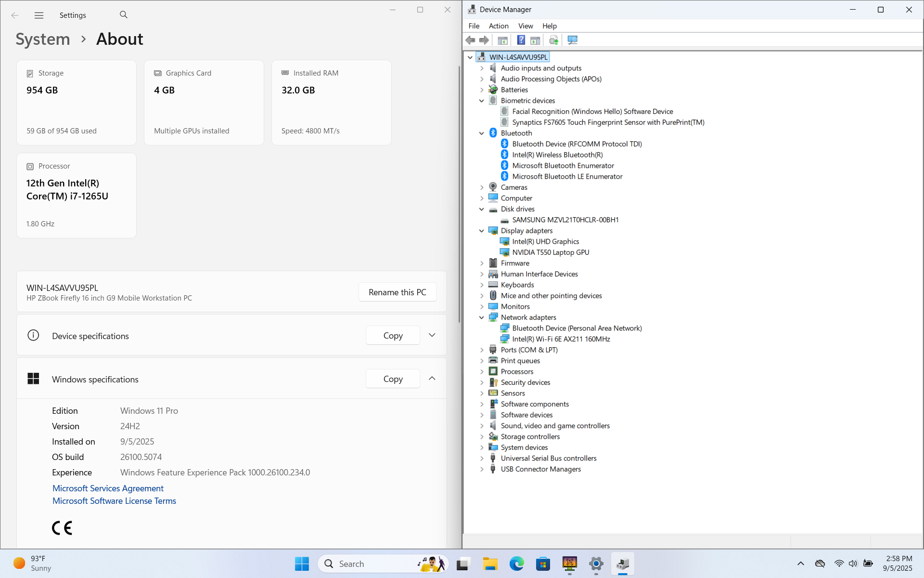Expand the Cameras category
This screenshot has width=924, height=578.
[481, 187]
